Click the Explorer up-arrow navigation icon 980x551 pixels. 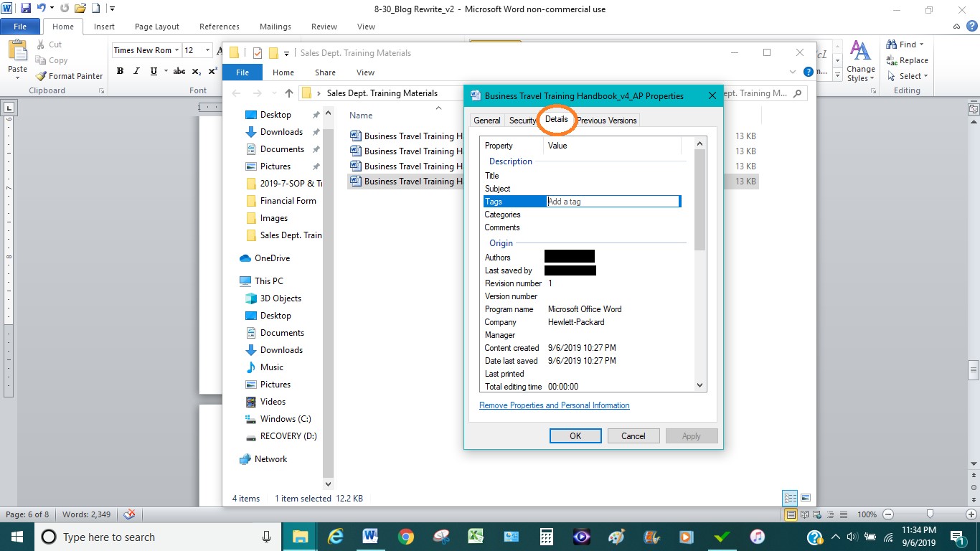tap(289, 93)
